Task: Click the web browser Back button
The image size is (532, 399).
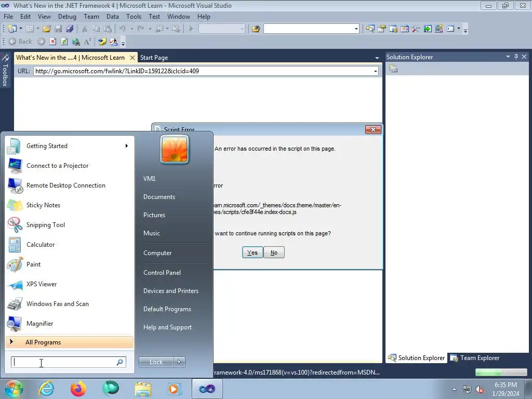Action: [x=20, y=42]
